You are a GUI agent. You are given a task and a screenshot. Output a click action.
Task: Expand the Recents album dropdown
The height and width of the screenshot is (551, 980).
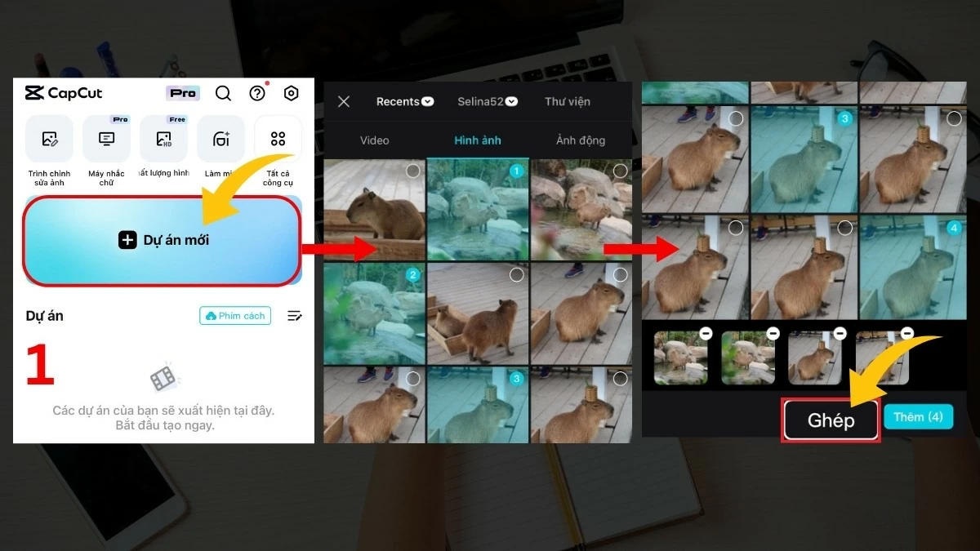click(405, 102)
